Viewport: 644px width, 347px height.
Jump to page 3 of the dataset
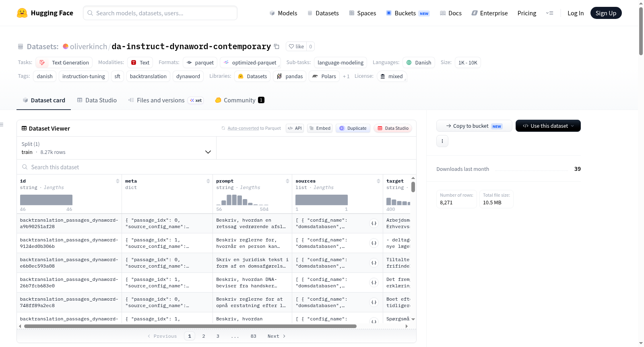tap(218, 336)
